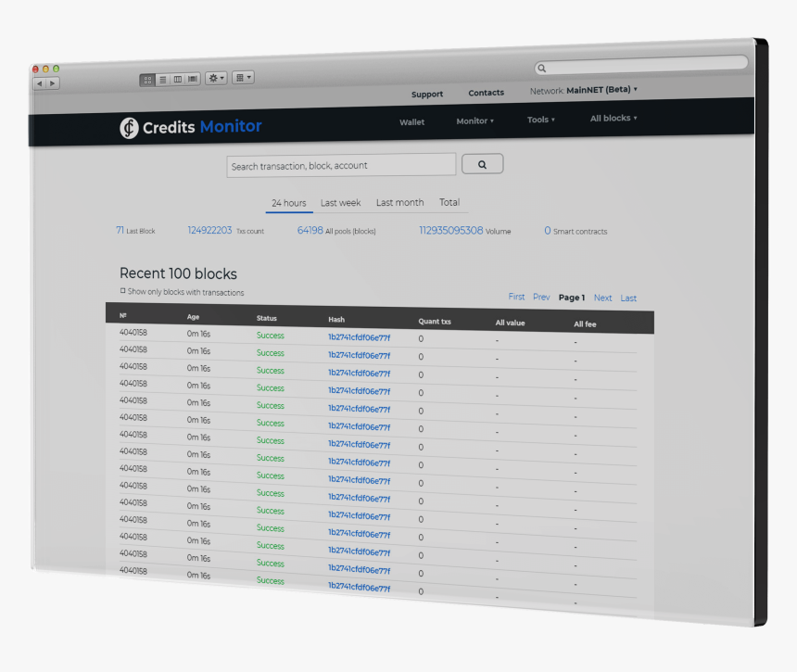Go to the Last page
The height and width of the screenshot is (672, 797).
[628, 298]
